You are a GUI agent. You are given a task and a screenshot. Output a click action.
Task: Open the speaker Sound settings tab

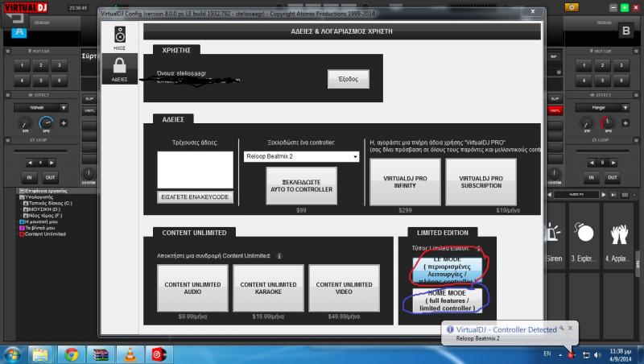click(119, 38)
